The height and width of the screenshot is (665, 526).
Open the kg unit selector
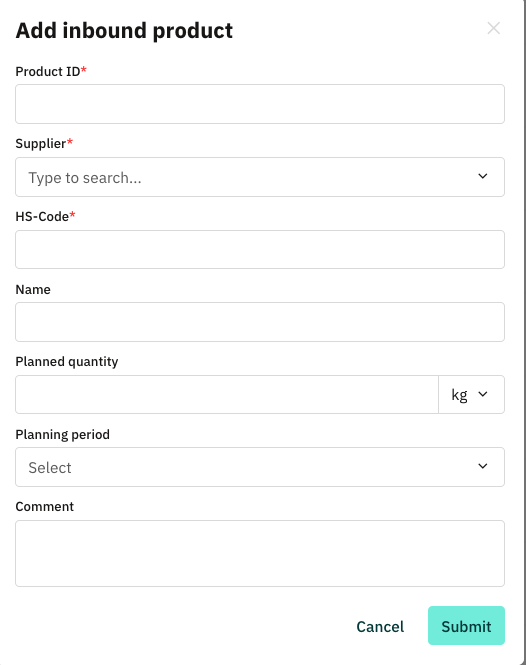pyautogui.click(x=471, y=394)
